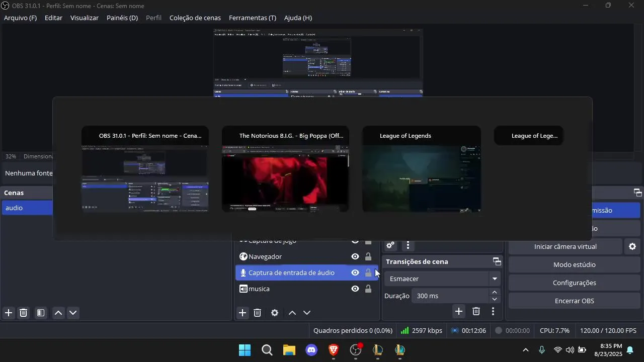Remove selected source with trash icon
The width and height of the screenshot is (644, 362).
tap(257, 313)
